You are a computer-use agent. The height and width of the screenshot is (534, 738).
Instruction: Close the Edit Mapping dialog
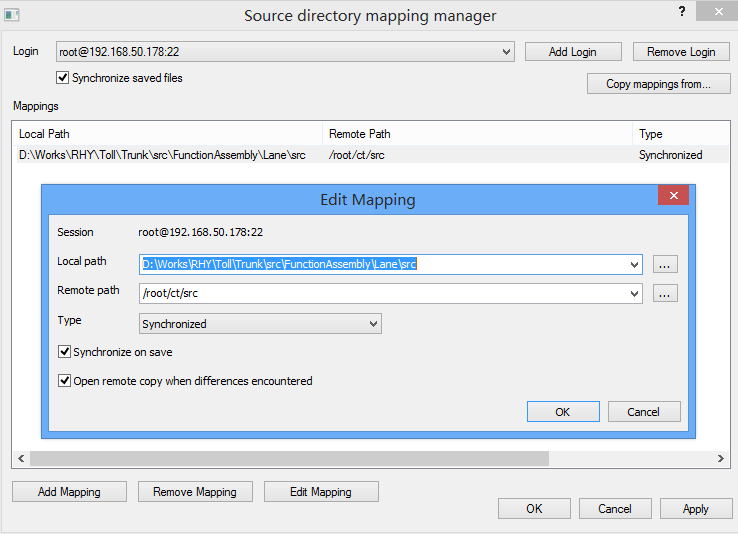(x=674, y=195)
